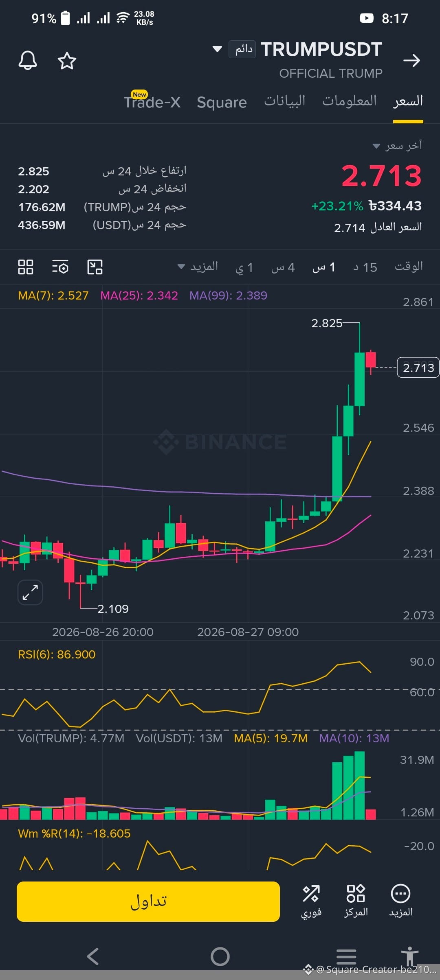This screenshot has width=440, height=980.
Task: Tap the volume MA(10): 13M label
Action: [x=354, y=738]
